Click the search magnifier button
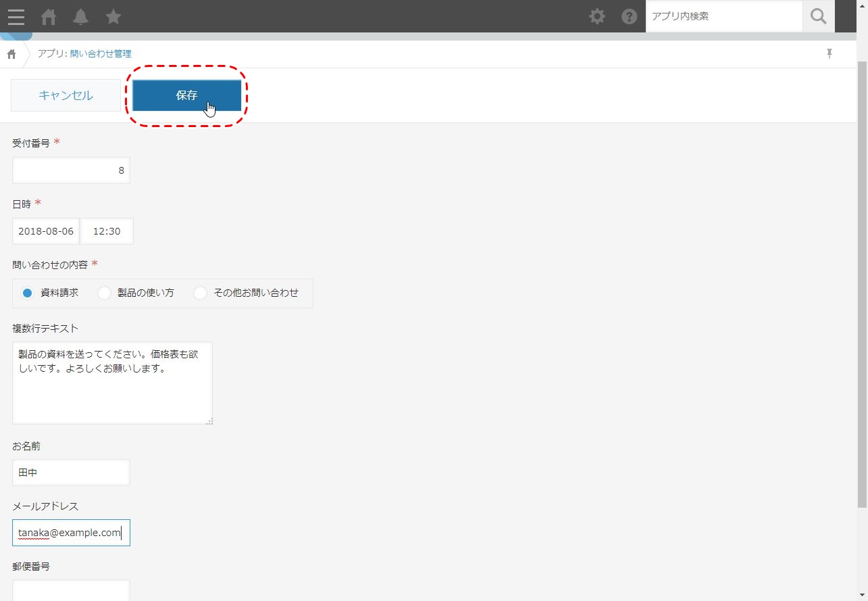 click(819, 16)
